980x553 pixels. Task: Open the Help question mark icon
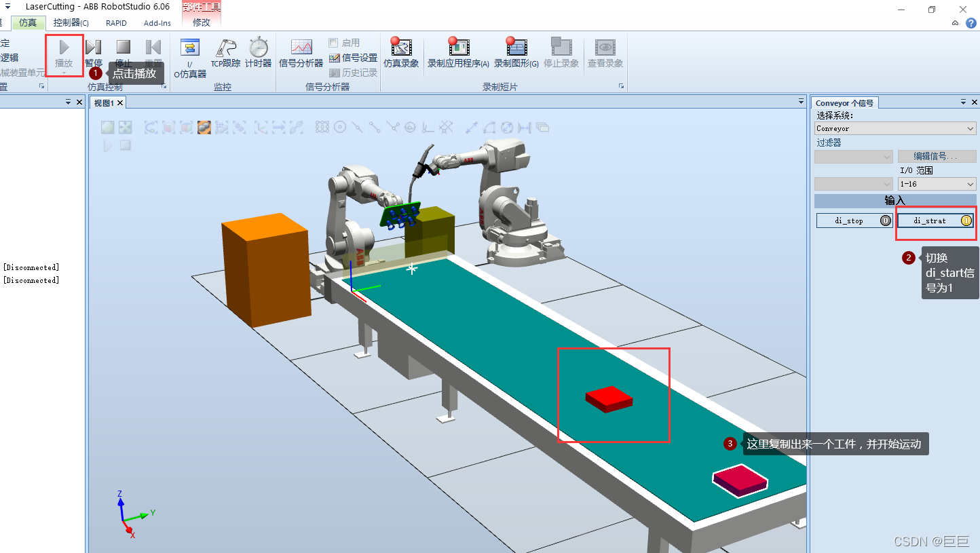[x=970, y=23]
